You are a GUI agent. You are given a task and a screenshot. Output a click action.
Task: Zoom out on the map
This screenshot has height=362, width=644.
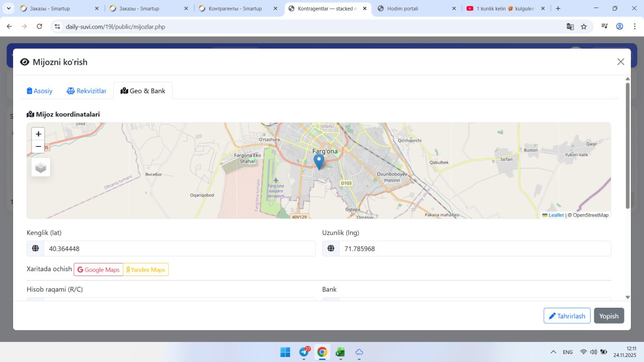(38, 147)
